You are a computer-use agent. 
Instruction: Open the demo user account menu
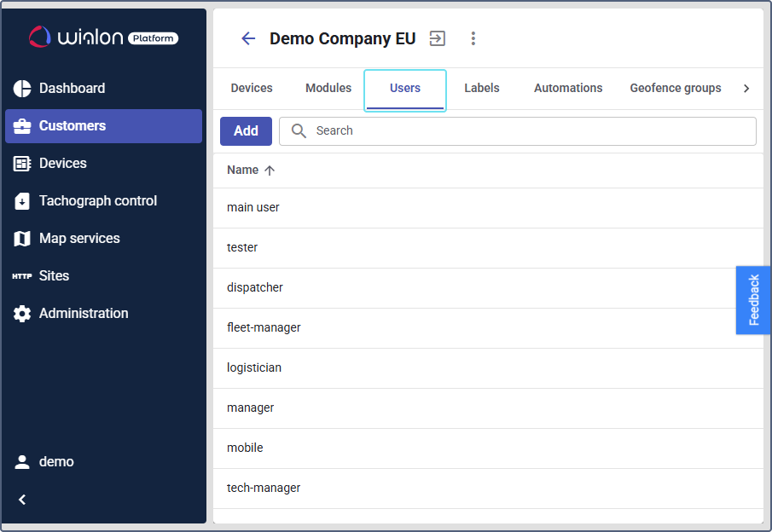(56, 461)
